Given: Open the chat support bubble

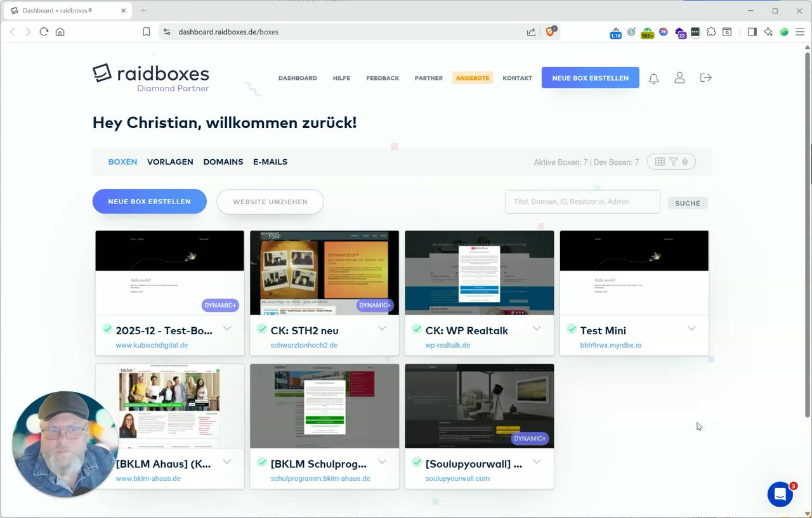Looking at the screenshot, I should 780,495.
